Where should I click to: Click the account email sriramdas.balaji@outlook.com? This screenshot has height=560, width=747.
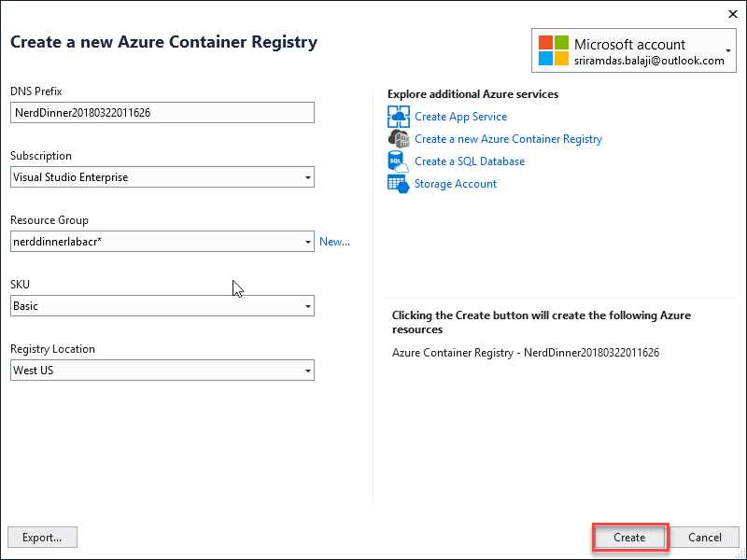(x=649, y=61)
